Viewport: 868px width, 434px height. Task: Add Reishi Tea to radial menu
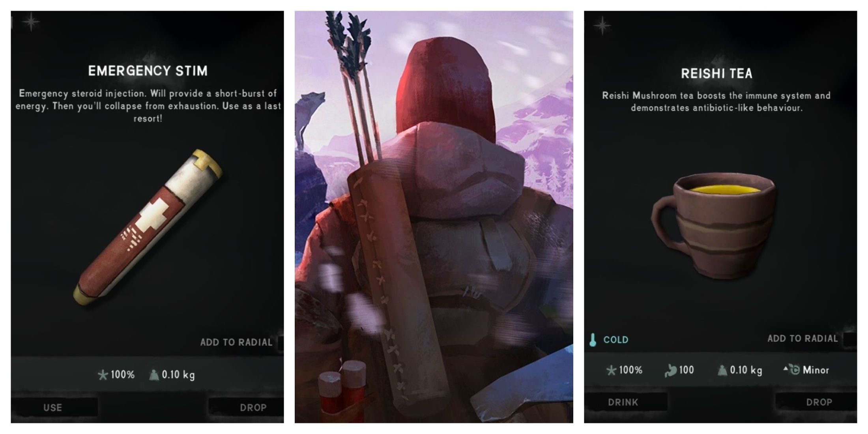[x=803, y=338]
